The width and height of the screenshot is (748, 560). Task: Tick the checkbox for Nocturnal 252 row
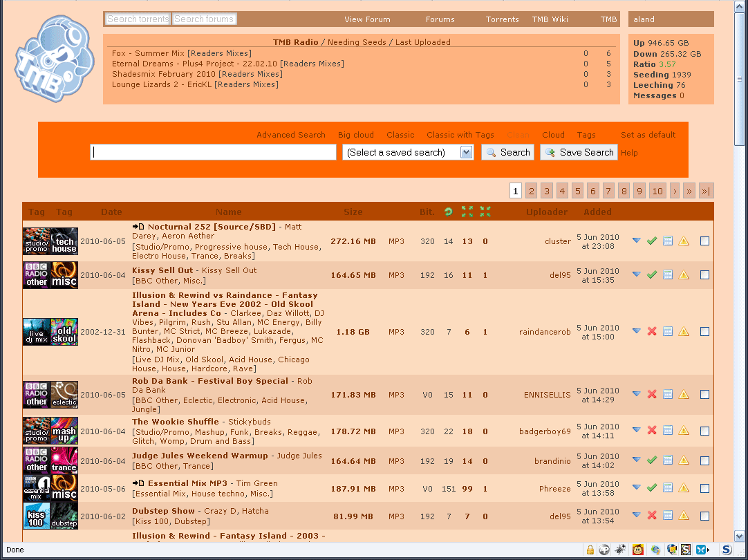tap(704, 241)
